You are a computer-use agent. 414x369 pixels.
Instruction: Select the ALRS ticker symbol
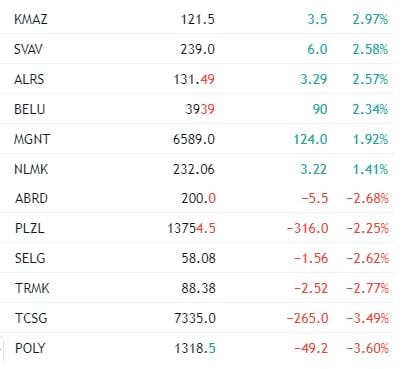tap(29, 79)
